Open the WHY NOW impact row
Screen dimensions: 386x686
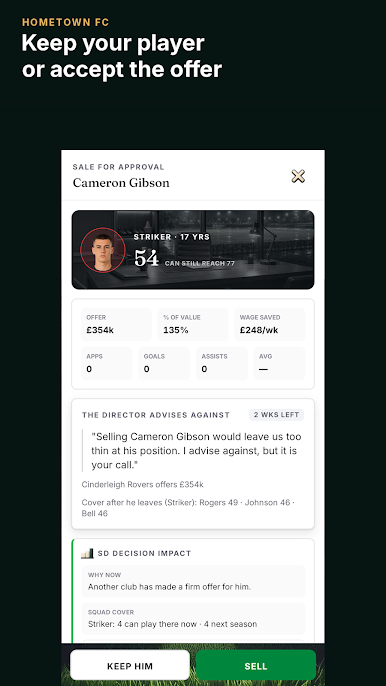[193, 581]
